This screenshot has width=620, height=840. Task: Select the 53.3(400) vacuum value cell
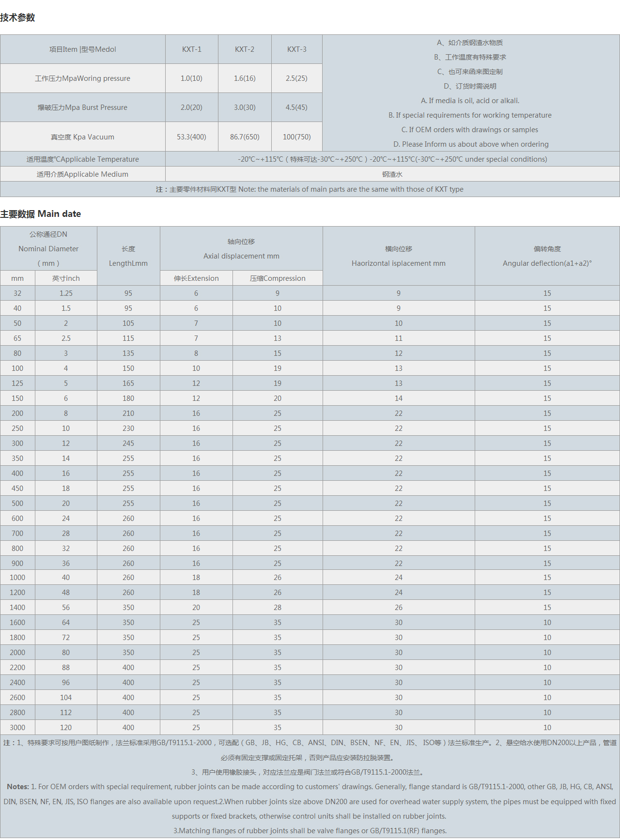tap(191, 137)
